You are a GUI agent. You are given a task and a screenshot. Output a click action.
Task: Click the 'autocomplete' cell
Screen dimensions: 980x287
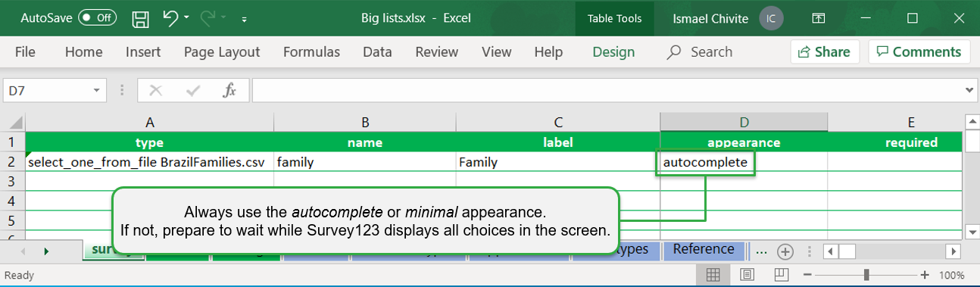(x=744, y=162)
